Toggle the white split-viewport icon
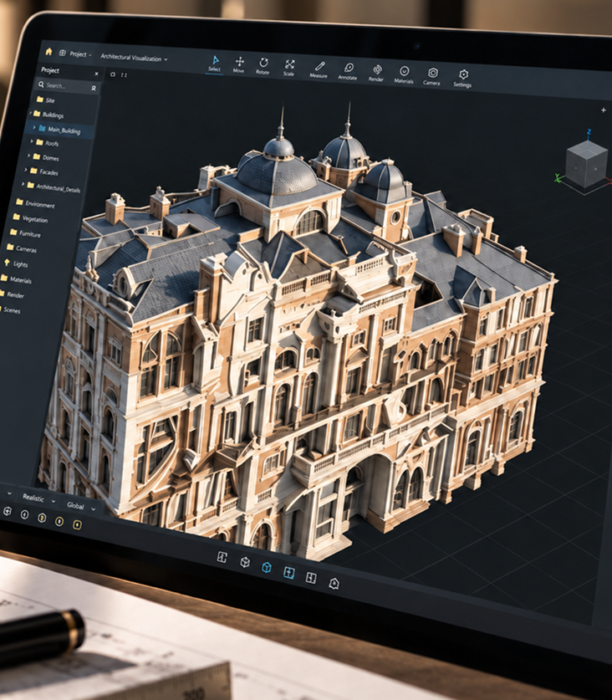 (x=311, y=578)
